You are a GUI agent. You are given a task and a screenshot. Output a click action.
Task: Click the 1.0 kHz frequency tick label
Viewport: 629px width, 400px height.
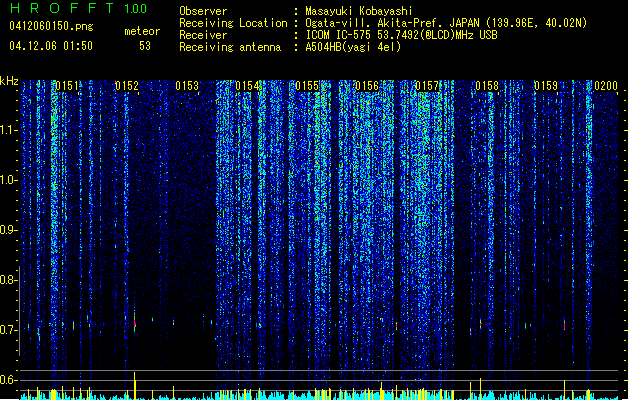click(9, 180)
